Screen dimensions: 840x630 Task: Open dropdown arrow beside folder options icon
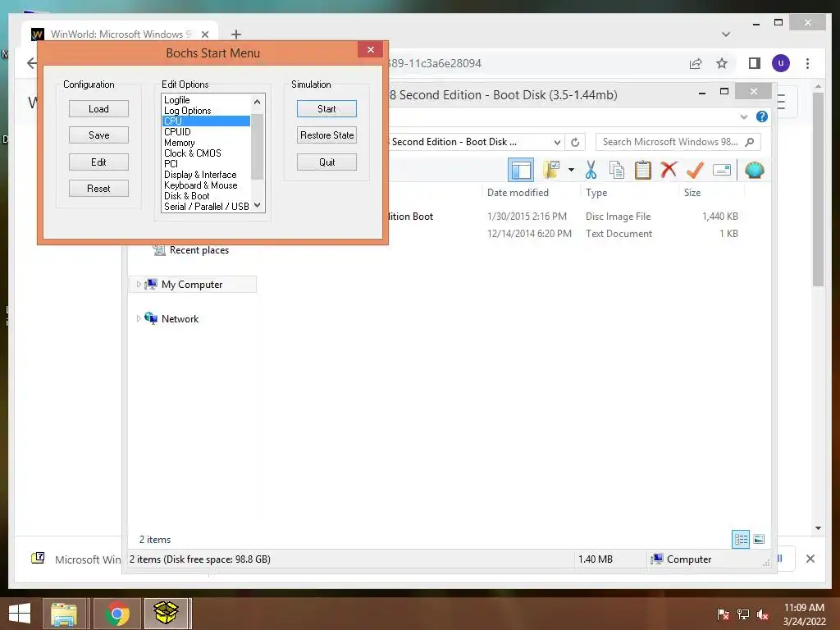(x=571, y=171)
